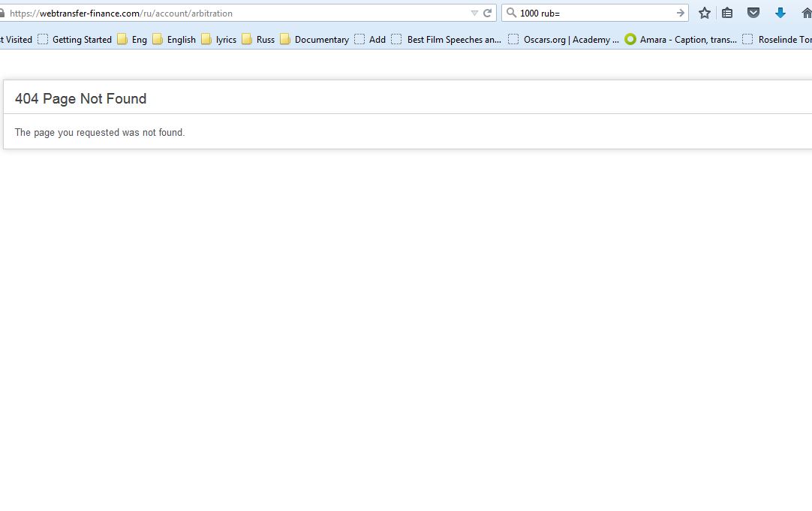Screen dimensions: 812x511
Task: Click the search box containing 1000 rub=
Action: 595,13
